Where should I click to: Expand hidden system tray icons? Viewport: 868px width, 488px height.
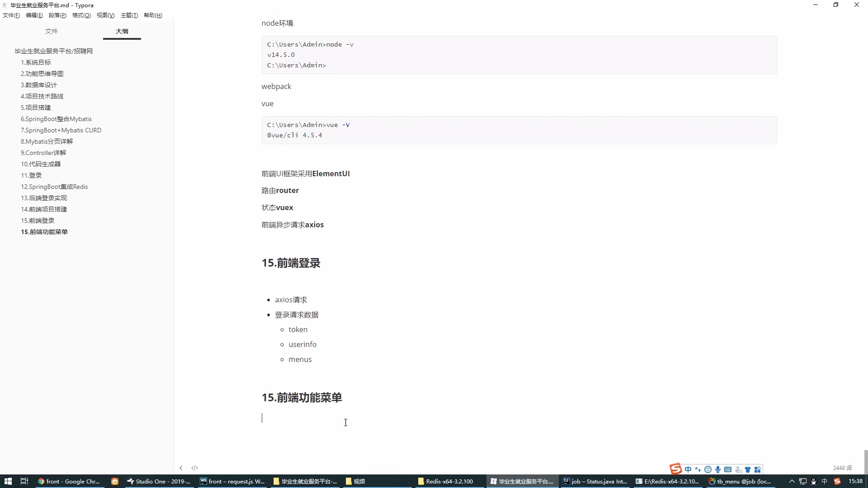(x=792, y=481)
